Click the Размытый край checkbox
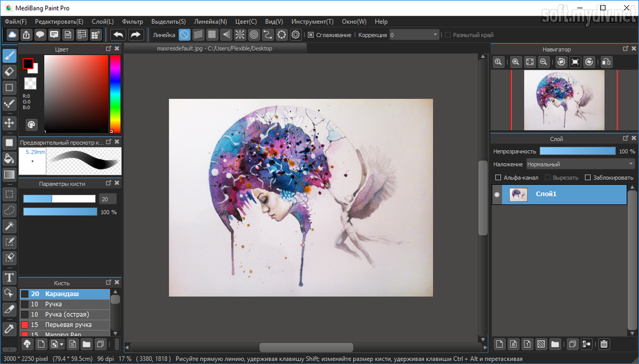The image size is (639, 364). click(x=447, y=35)
